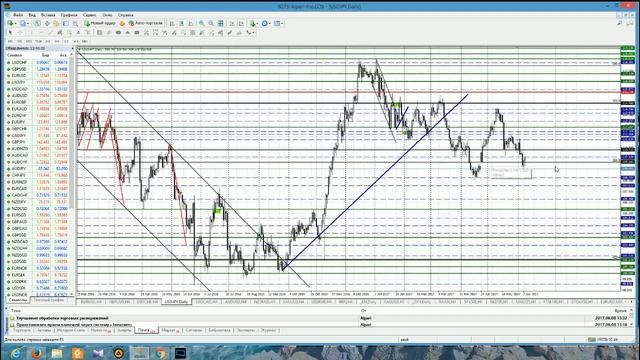Select the MN timeframe button

(x=85, y=41)
